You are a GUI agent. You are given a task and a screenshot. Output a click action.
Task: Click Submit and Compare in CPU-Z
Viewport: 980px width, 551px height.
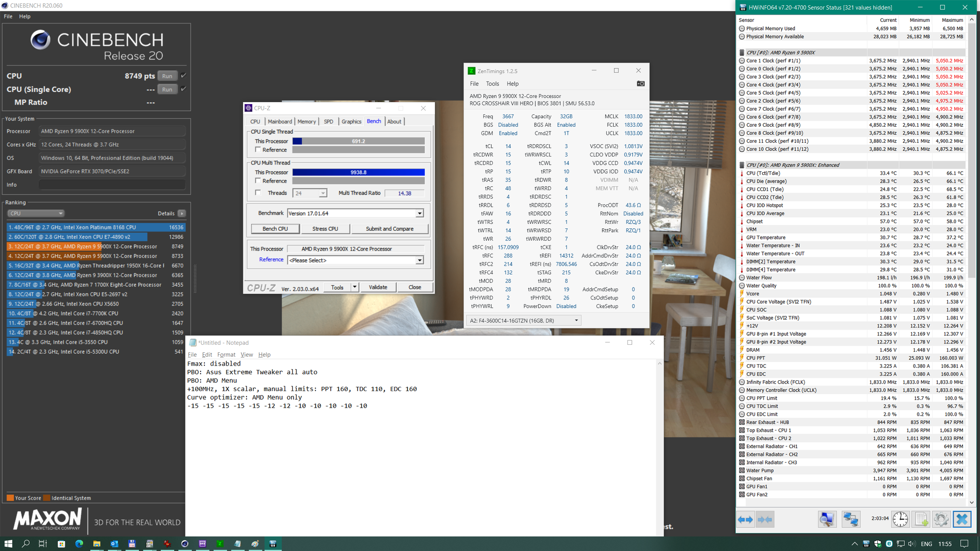pos(389,229)
